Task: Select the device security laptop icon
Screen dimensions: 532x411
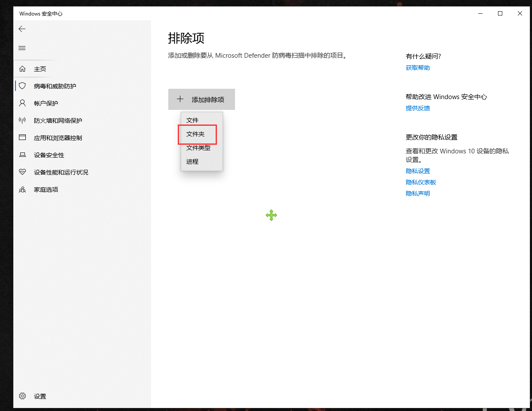Action: [x=22, y=155]
